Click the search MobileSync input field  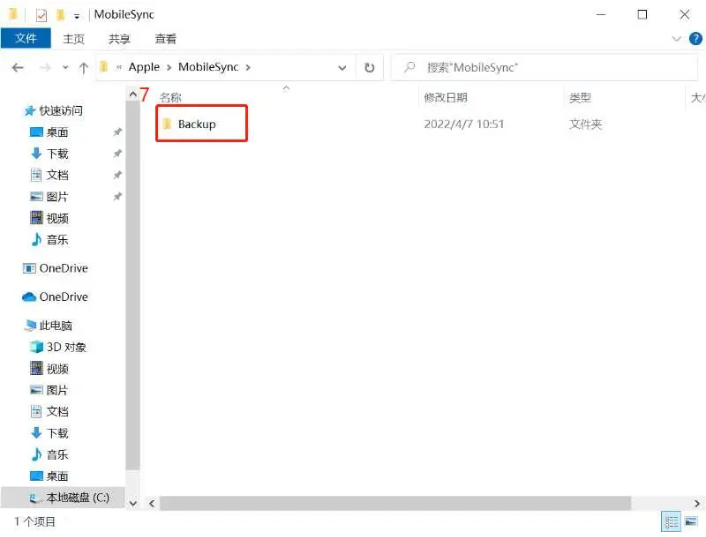point(545,68)
